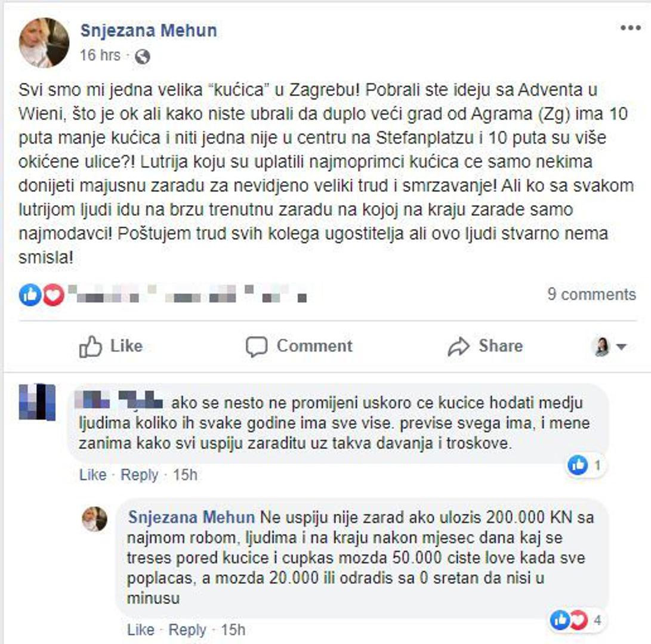Click the post author's large profile photo
Screen dimensions: 651x644
coord(44,43)
